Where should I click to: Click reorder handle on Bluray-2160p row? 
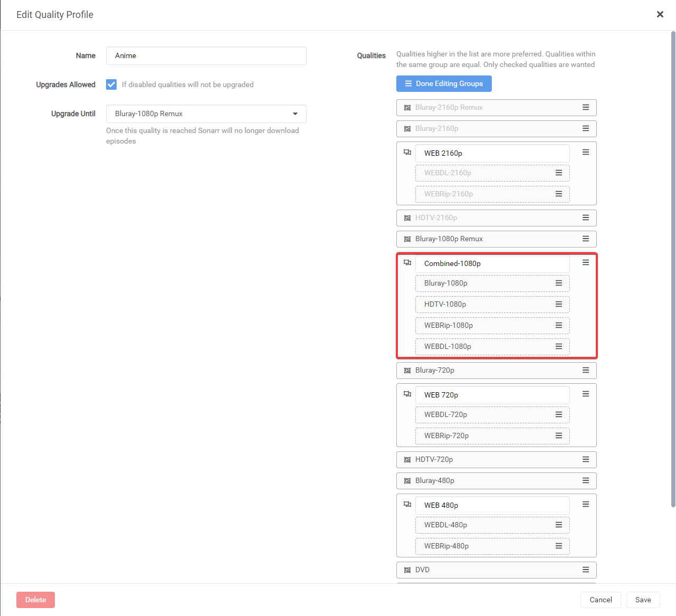coord(586,128)
